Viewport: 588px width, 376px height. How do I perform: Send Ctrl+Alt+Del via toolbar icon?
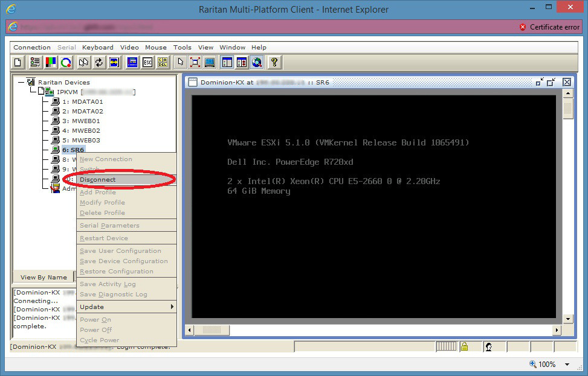click(x=163, y=62)
